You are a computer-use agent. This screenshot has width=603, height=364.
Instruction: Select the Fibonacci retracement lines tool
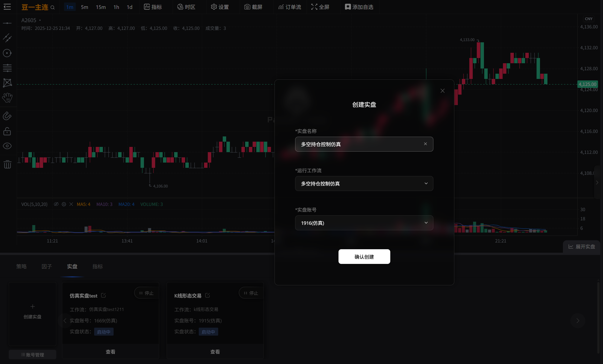[7, 68]
